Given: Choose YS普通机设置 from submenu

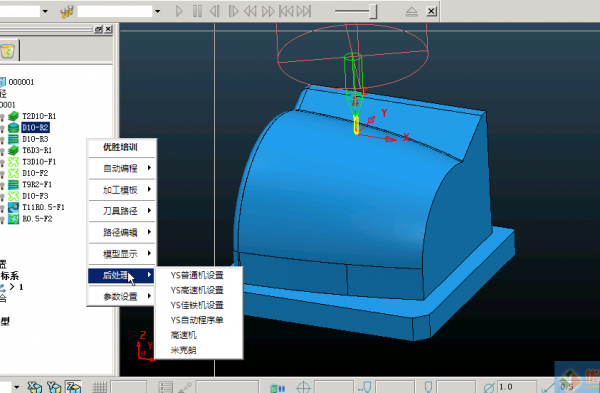Looking at the screenshot, I should pos(197,275).
